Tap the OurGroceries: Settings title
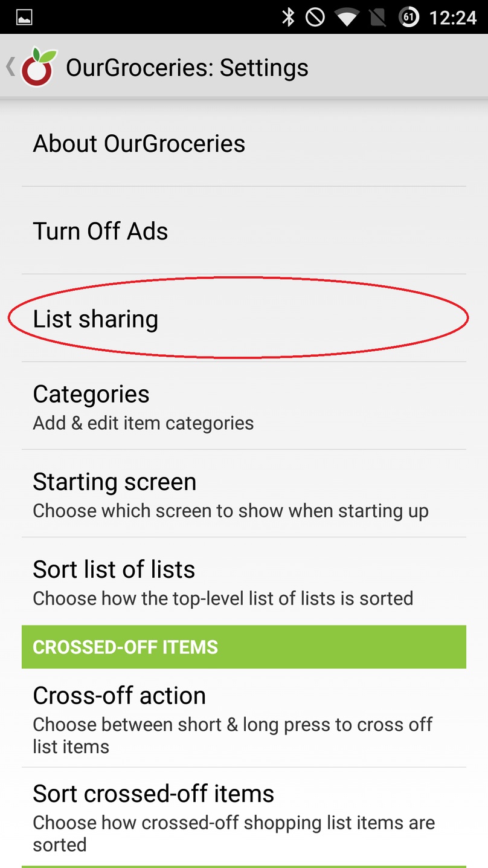This screenshot has width=488, height=868. pyautogui.click(x=187, y=68)
